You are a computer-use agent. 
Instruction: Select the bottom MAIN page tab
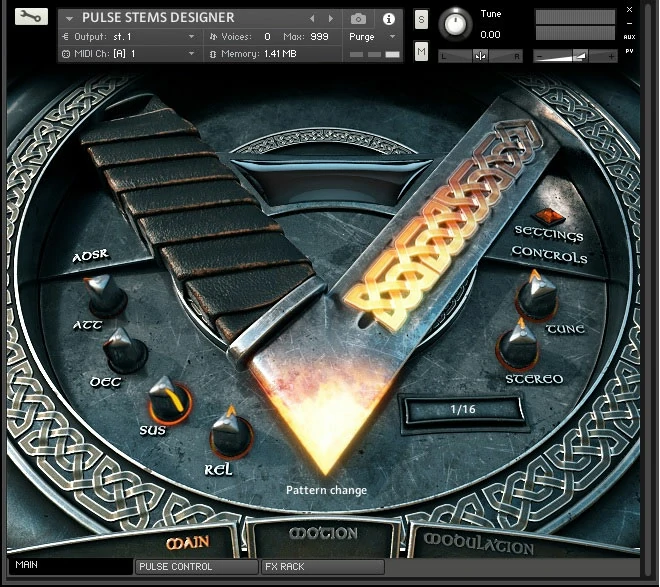click(x=70, y=565)
